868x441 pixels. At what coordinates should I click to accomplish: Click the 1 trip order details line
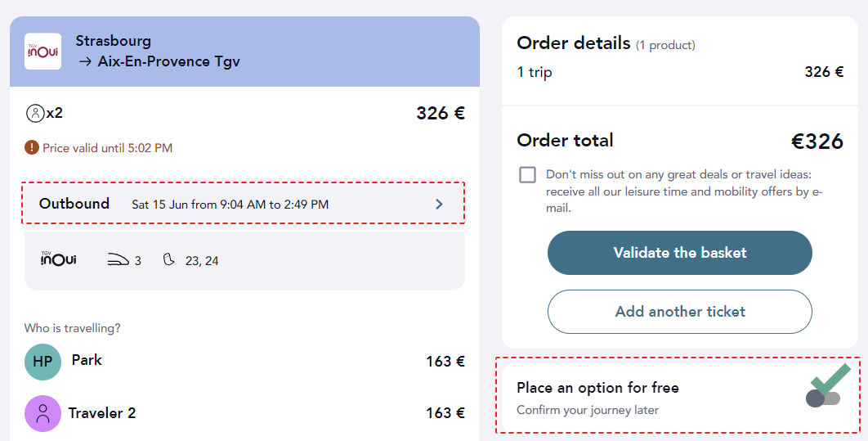coord(680,72)
